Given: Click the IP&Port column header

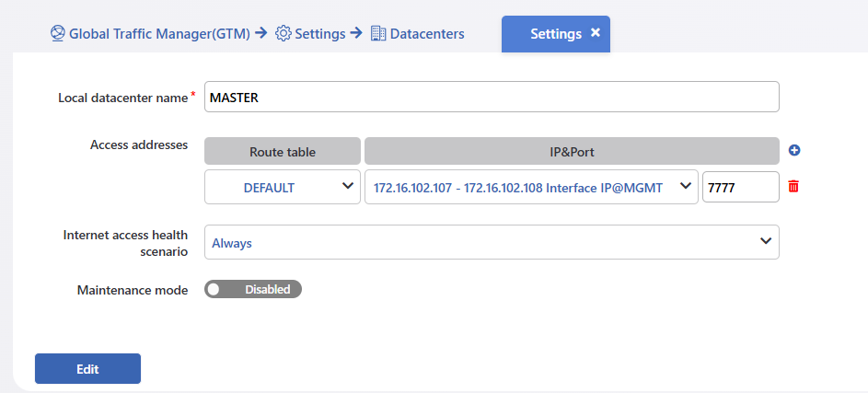Looking at the screenshot, I should pyautogui.click(x=572, y=151).
